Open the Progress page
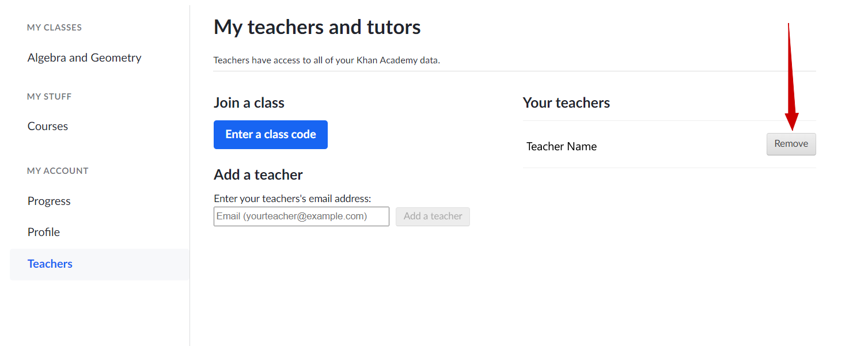The image size is (868, 346). click(x=49, y=201)
